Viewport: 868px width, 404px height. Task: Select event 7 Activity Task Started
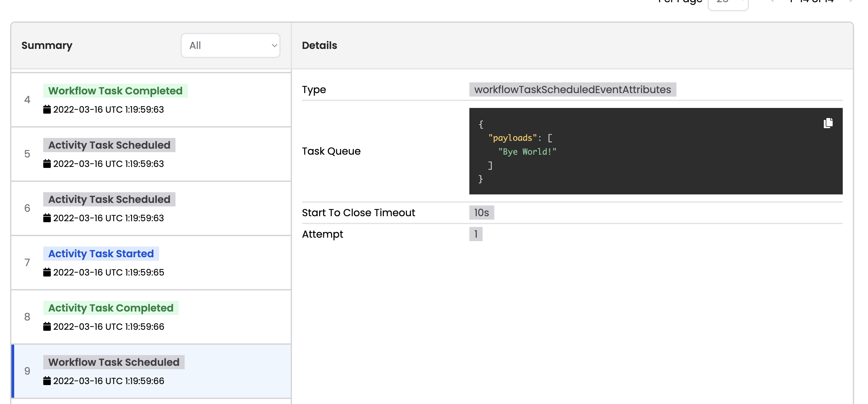[x=100, y=253]
